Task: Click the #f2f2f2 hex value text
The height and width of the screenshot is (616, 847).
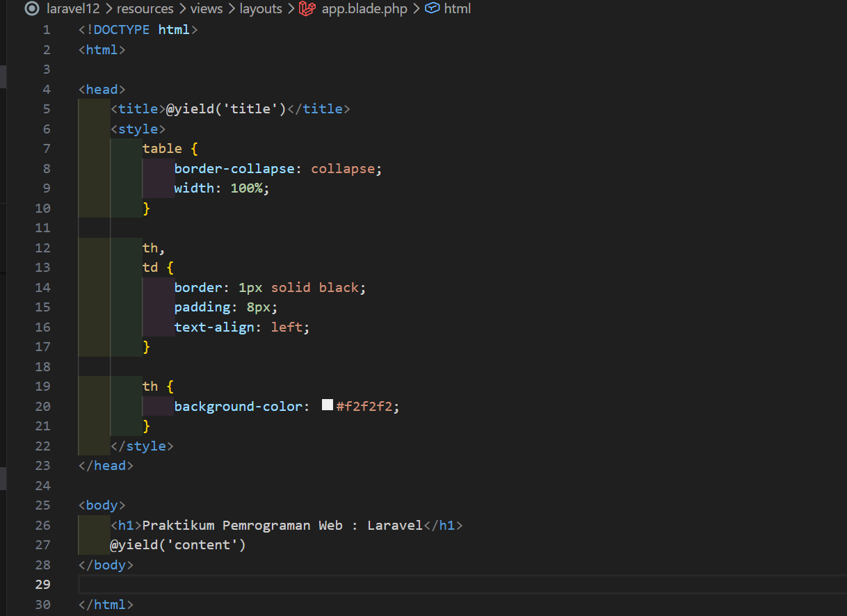Action: (364, 407)
